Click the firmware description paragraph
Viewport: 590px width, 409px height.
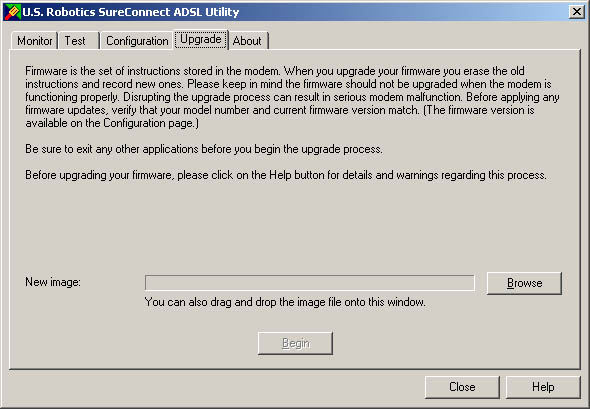click(292, 97)
